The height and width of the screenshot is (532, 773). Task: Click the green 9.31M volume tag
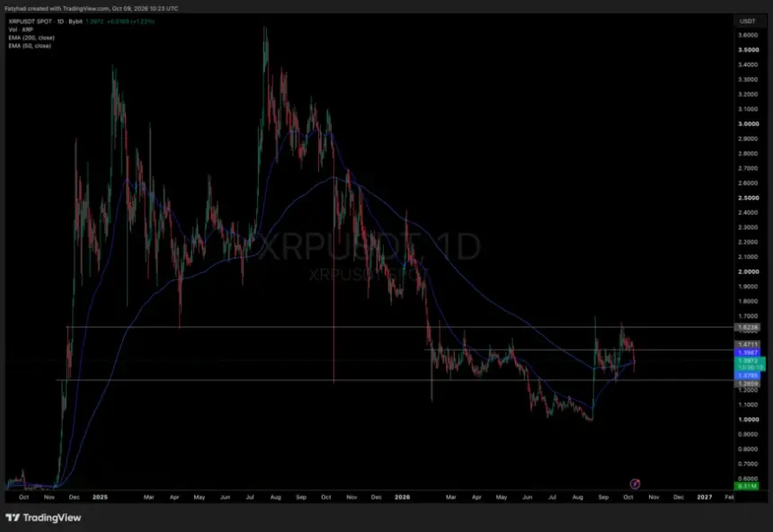(x=747, y=486)
